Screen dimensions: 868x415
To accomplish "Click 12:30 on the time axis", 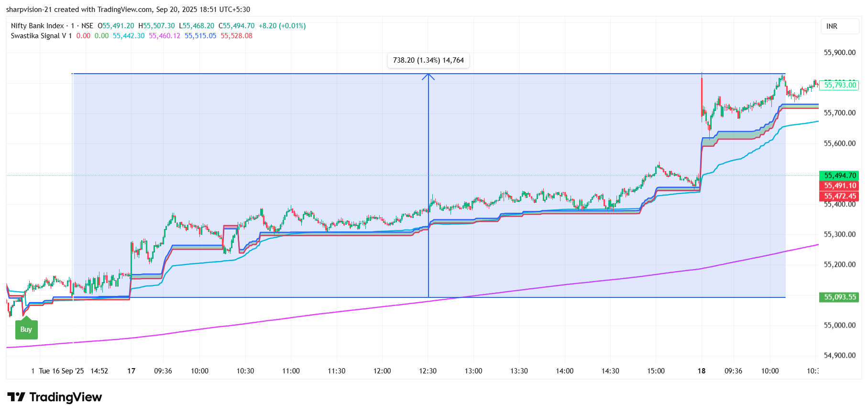I will coord(428,371).
